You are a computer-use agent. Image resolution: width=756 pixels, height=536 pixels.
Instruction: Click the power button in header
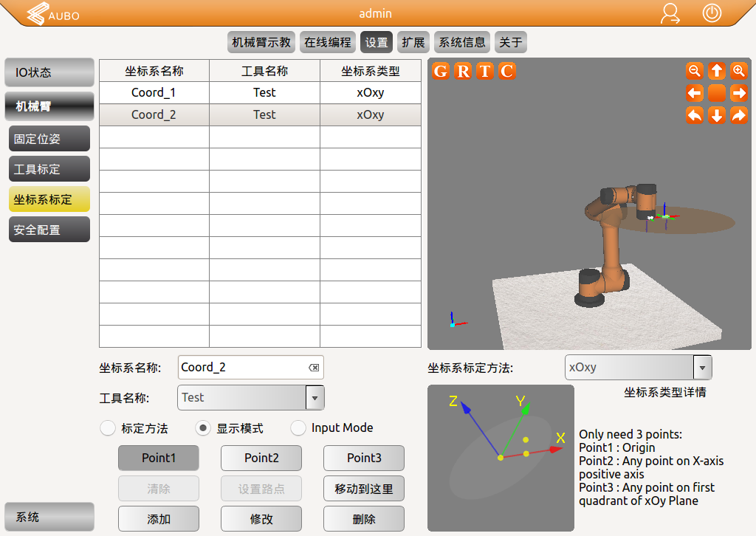tap(712, 13)
